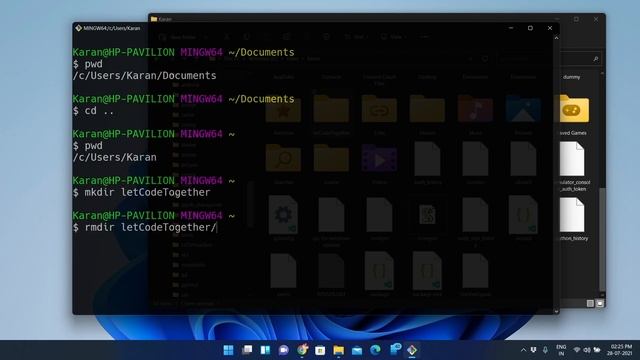Show hidden system tray icons chevron
Viewport: 640px width, 360px height.
(x=523, y=350)
